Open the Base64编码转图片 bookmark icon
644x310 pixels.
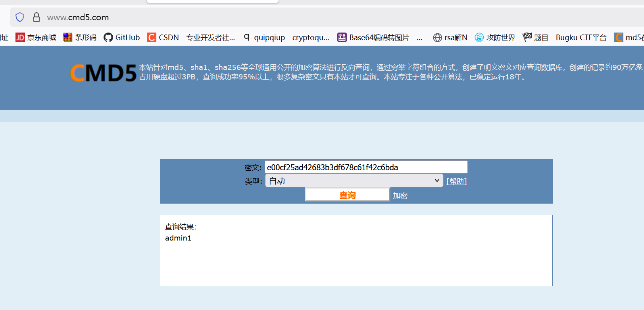342,37
